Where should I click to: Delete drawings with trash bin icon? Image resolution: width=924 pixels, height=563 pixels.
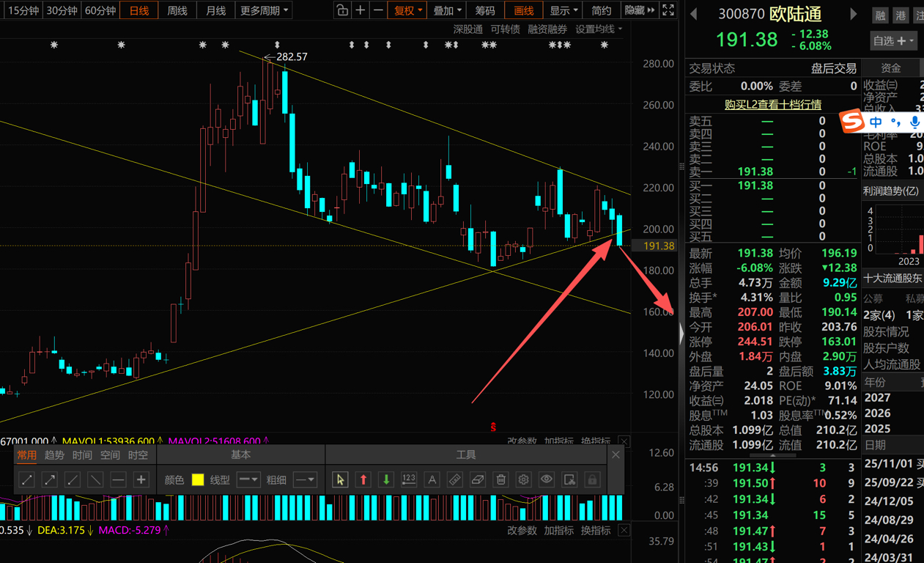pyautogui.click(x=500, y=480)
